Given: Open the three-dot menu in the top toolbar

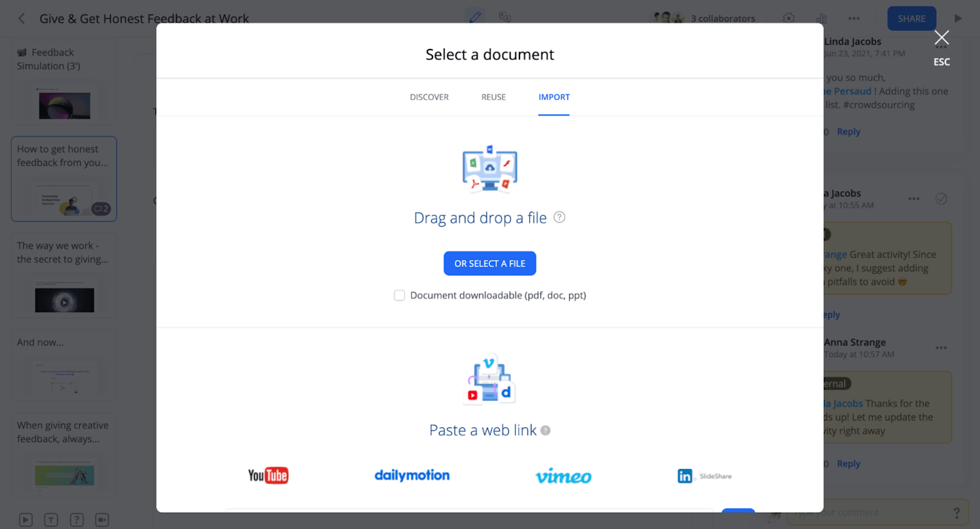Looking at the screenshot, I should coord(854,18).
